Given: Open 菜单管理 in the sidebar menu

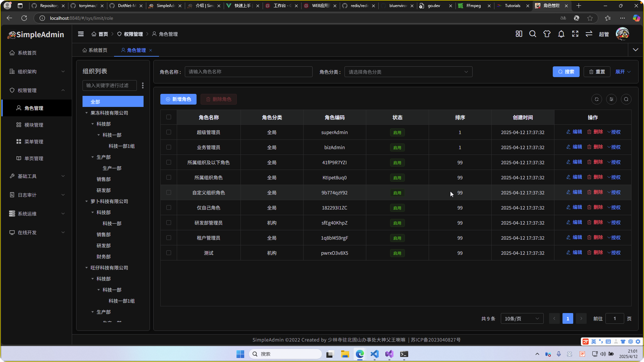Looking at the screenshot, I should tap(34, 141).
